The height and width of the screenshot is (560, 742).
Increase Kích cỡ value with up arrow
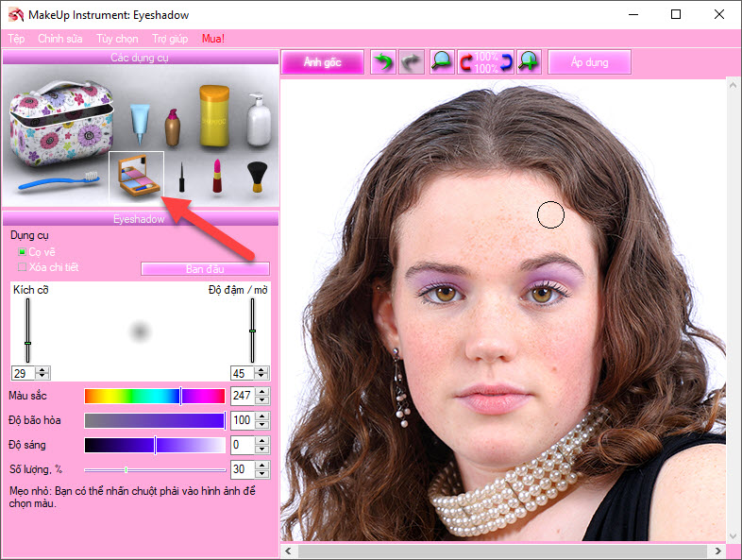click(42, 369)
